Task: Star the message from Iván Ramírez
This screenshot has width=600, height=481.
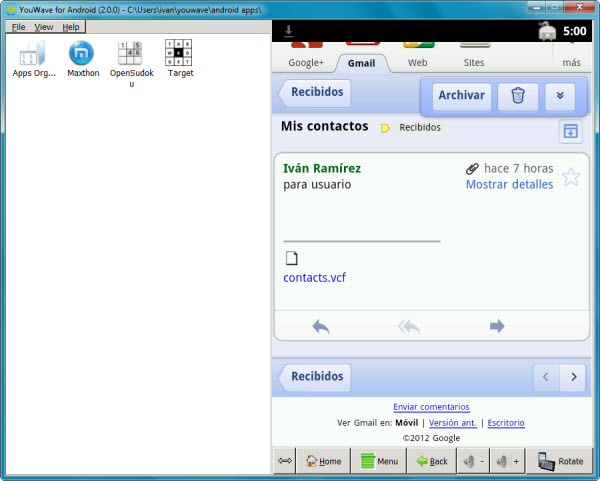Action: tap(570, 177)
